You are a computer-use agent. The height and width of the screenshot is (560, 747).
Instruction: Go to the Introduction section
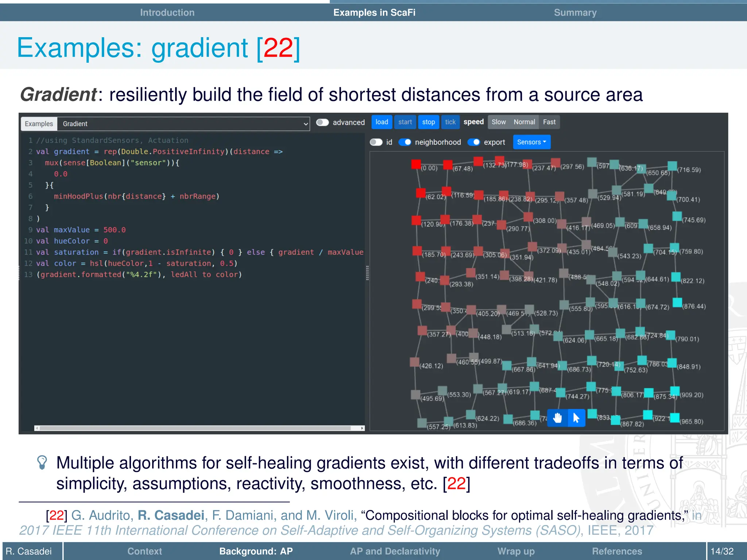click(x=167, y=12)
